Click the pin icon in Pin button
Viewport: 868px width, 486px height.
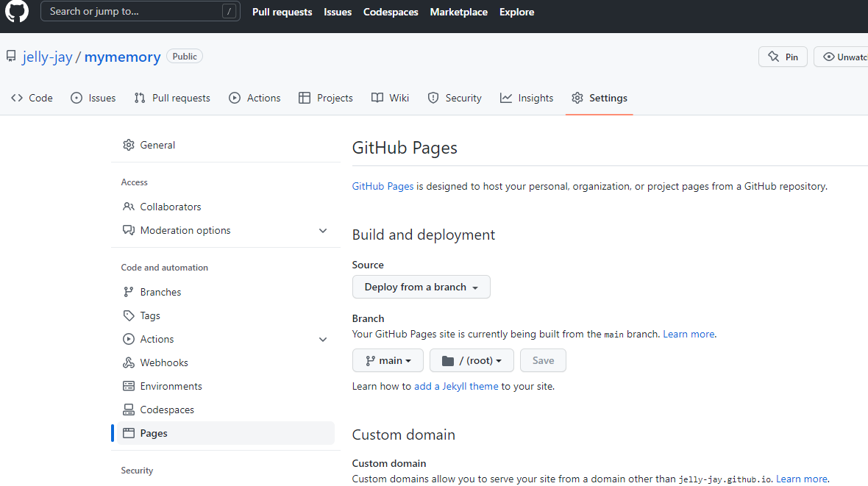coord(773,57)
